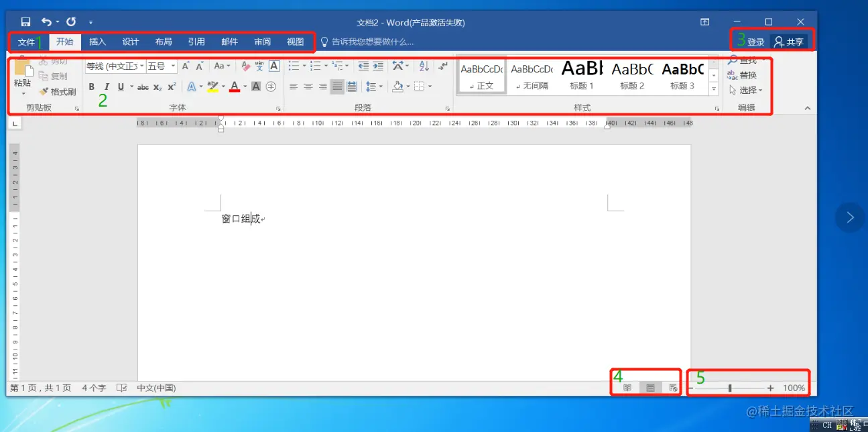Click the sort A-Z icon
This screenshot has width=868, height=432.
(424, 66)
